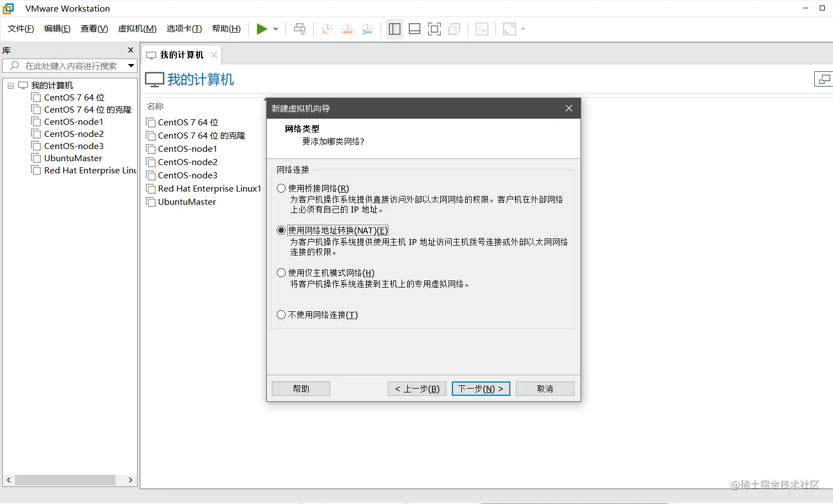The image size is (833, 504).
Task: Click the revert to snapshot icon
Action: 347,29
